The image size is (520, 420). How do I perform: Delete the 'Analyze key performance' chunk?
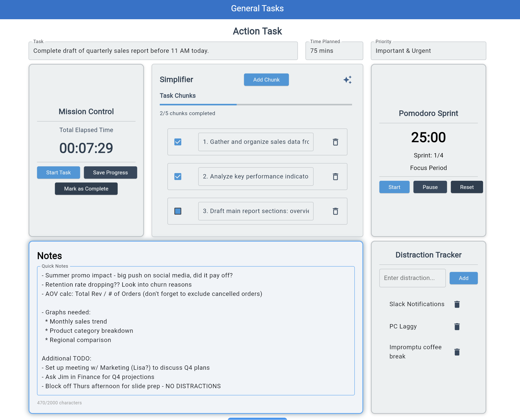coord(335,177)
